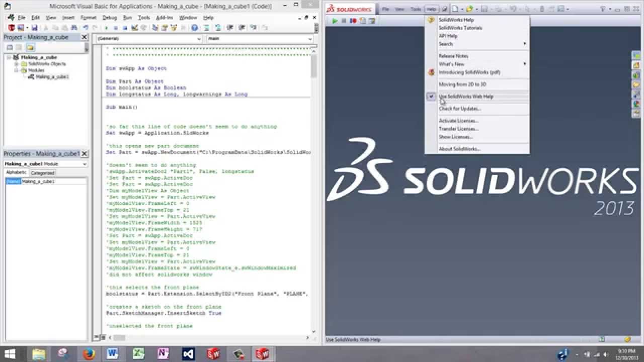The width and height of the screenshot is (644, 362).
Task: Choose About SolidWorks
Action: tap(459, 149)
